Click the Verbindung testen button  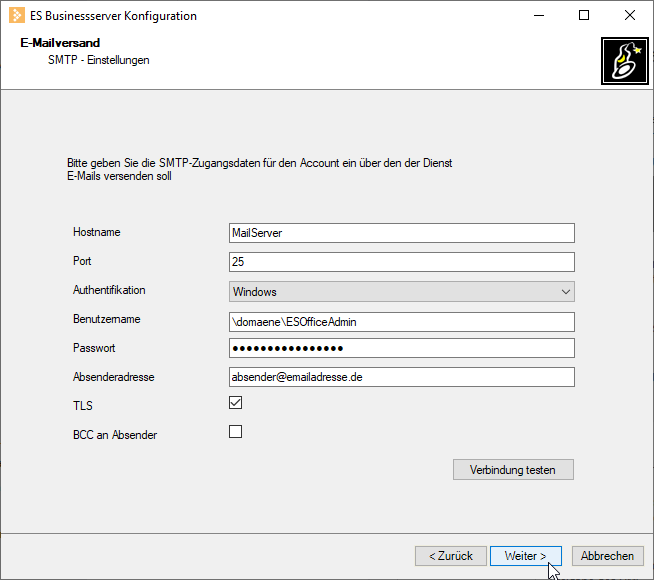pos(513,470)
